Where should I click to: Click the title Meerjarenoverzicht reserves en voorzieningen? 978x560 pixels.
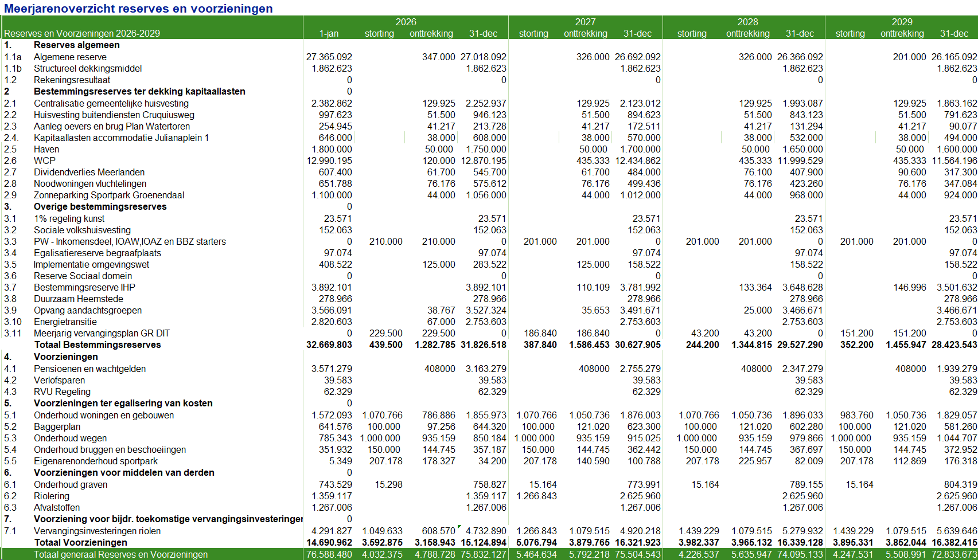pos(138,9)
